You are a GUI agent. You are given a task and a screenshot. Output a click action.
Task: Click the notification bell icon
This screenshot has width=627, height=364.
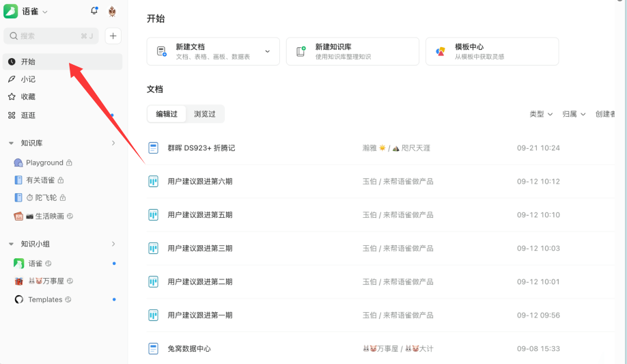pyautogui.click(x=94, y=12)
